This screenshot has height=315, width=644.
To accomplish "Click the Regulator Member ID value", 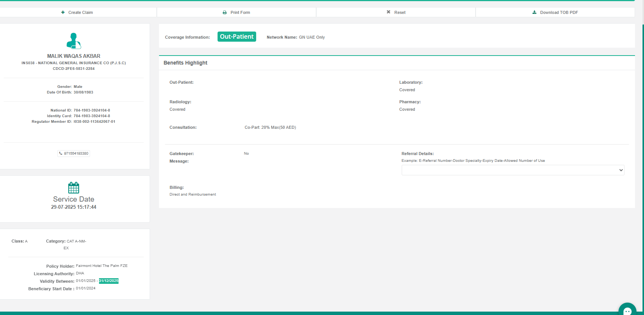I will [x=95, y=122].
